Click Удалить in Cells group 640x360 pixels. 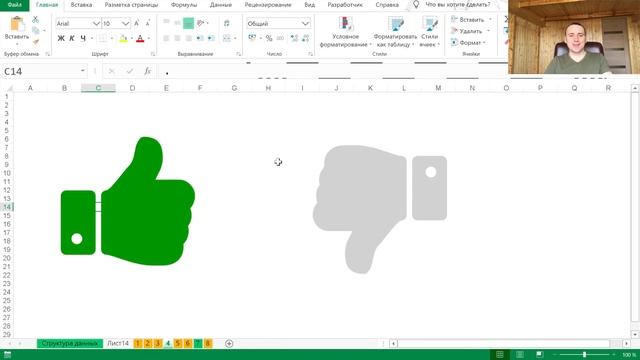click(470, 31)
